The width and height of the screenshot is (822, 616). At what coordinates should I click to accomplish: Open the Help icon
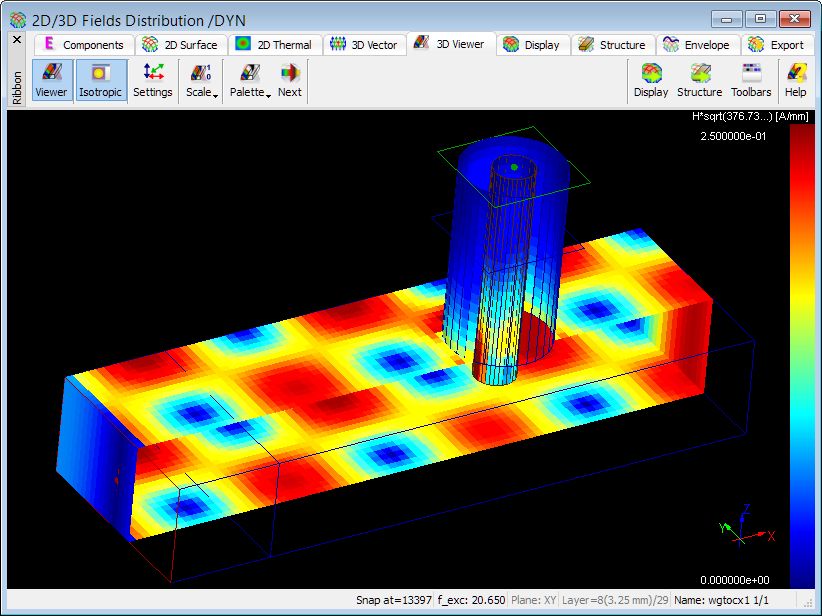(x=795, y=81)
